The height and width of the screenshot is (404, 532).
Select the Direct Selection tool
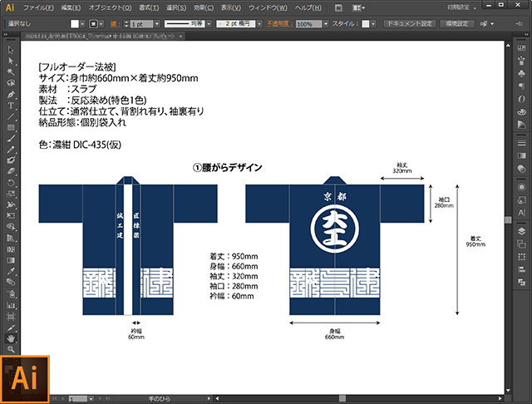pos(11,61)
